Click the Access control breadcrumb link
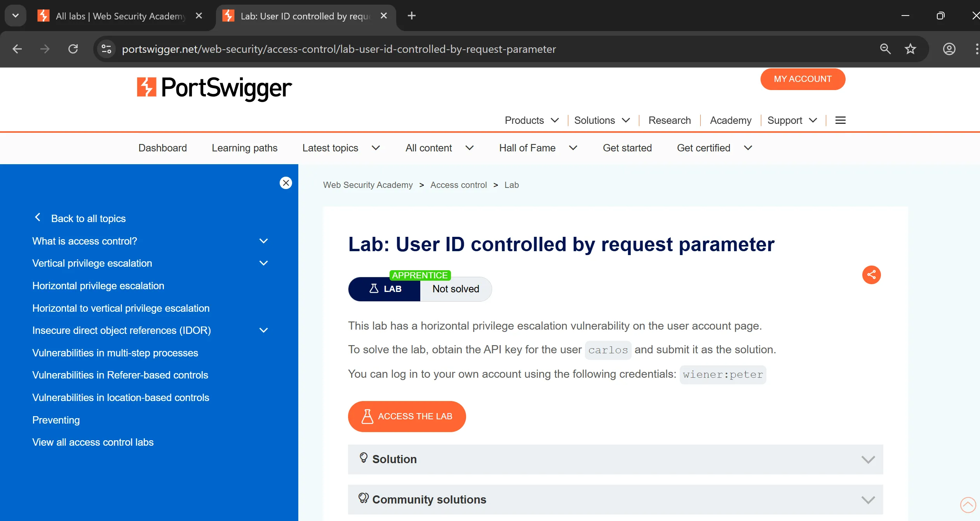 pyautogui.click(x=458, y=185)
